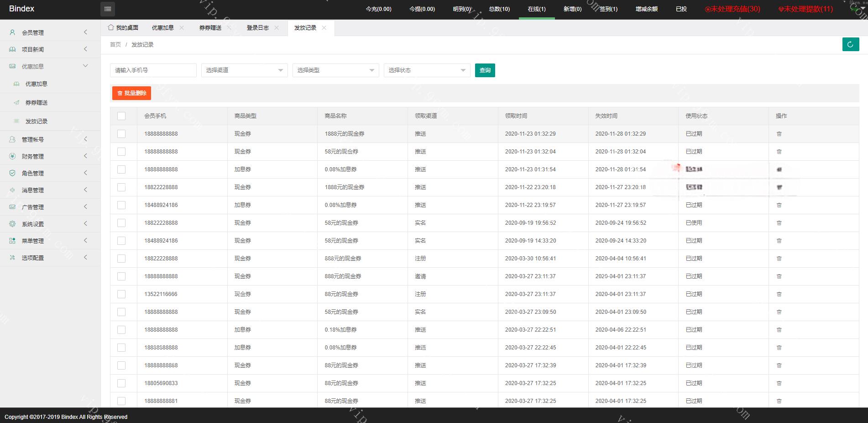Close the 登录日志 tab
The width and height of the screenshot is (868, 423).
[277, 28]
